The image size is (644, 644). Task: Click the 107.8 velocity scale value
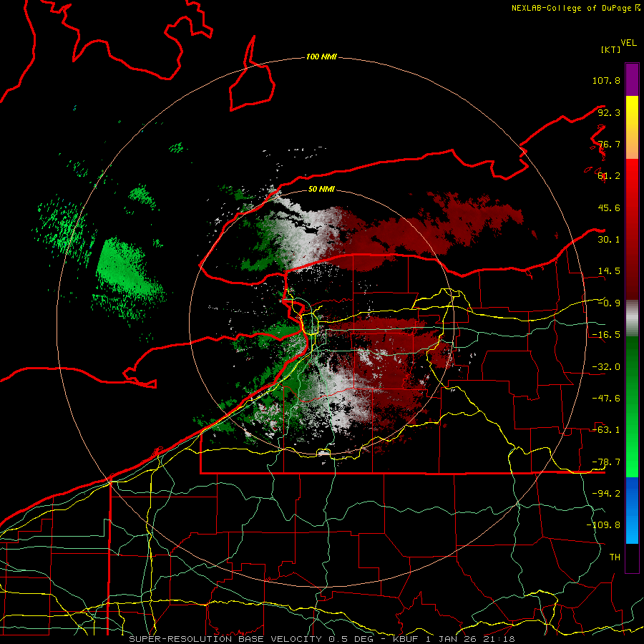tap(606, 80)
